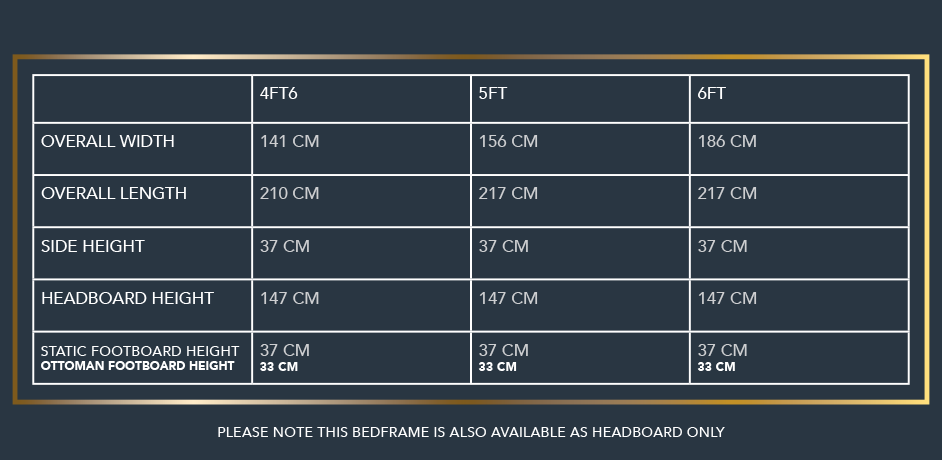This screenshot has height=460, width=942.
Task: Select the 5FT 217 CM length cell
Action: point(508,193)
